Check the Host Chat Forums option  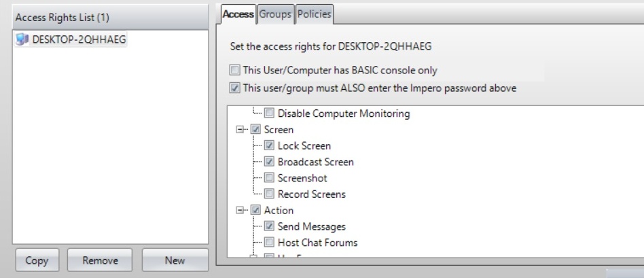coord(270,243)
